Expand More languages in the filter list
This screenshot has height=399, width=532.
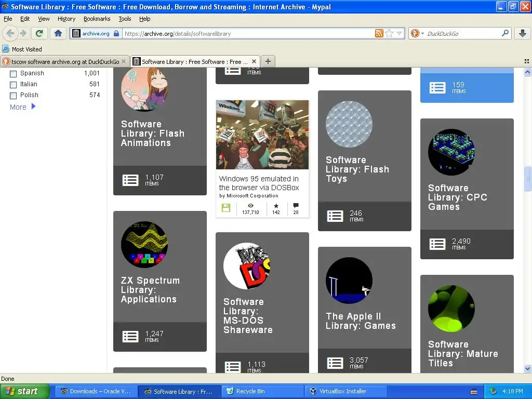click(22, 107)
